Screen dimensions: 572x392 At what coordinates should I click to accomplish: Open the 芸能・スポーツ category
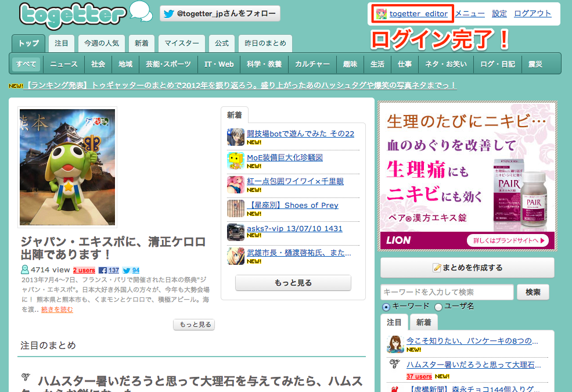(168, 64)
